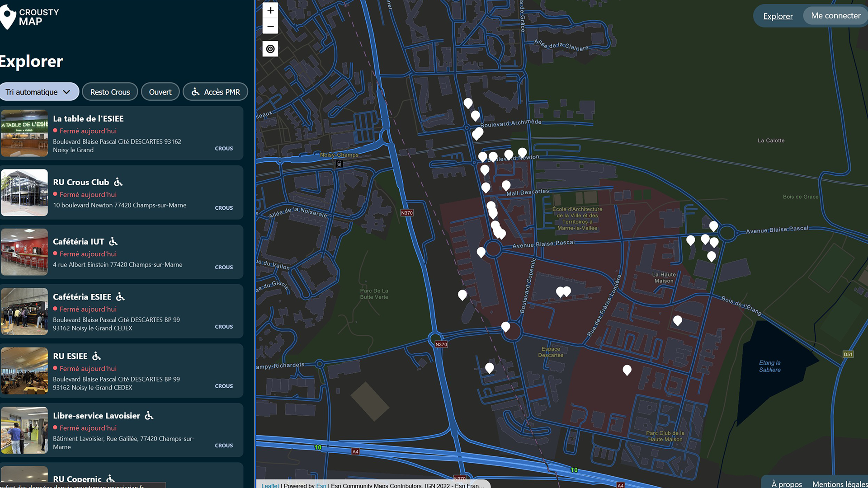This screenshot has height=488, width=868.
Task: Click the RU Crous Club building photo
Action: click(x=24, y=192)
